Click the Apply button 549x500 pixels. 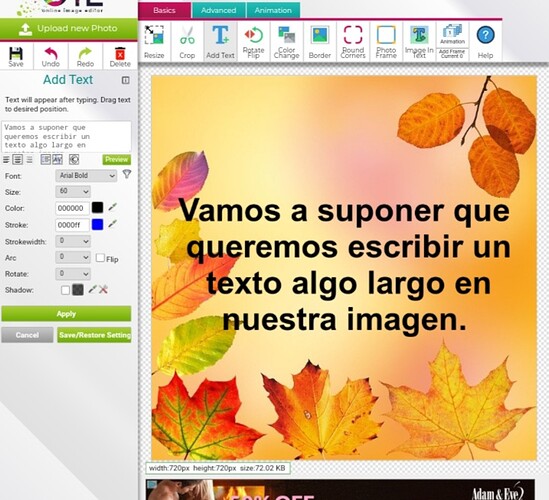66,314
